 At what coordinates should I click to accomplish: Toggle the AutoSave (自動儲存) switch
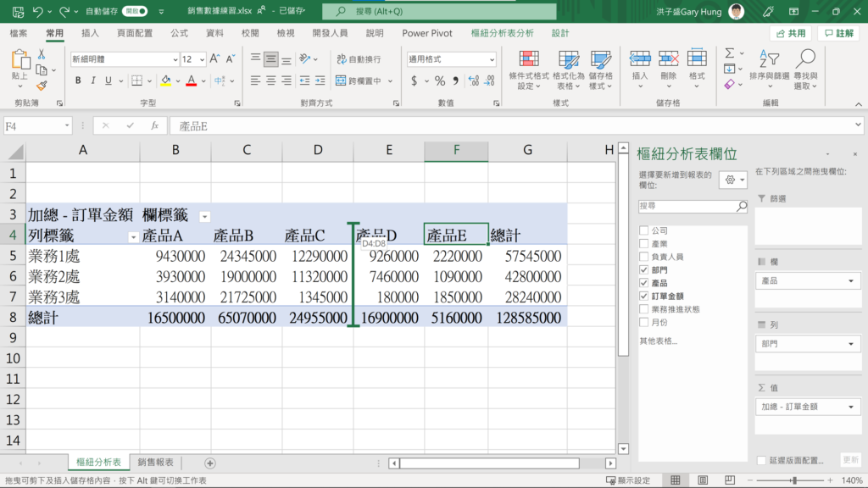point(135,11)
